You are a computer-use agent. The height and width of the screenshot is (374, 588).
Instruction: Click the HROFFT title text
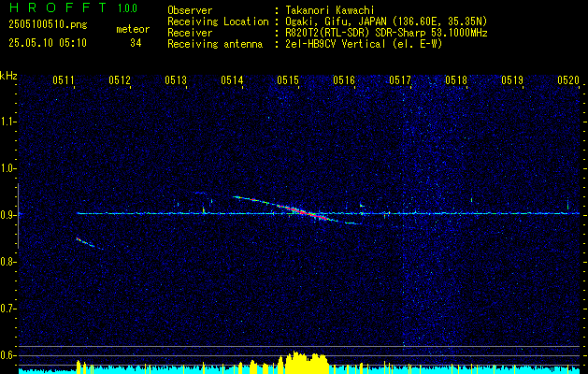[x=58, y=7]
